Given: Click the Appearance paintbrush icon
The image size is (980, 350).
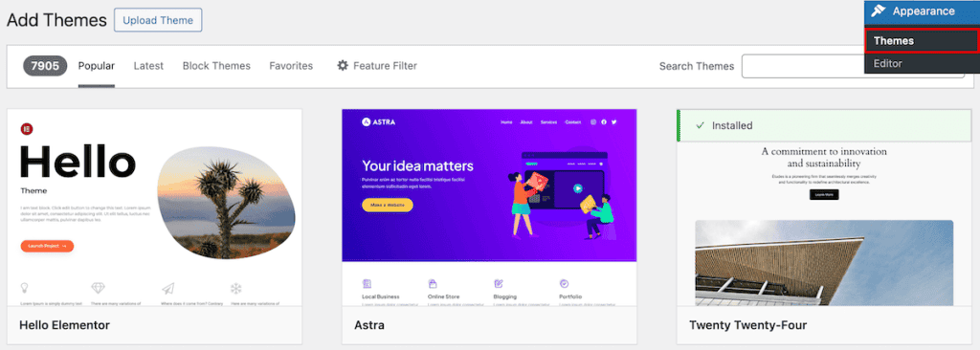Looking at the screenshot, I should (879, 11).
